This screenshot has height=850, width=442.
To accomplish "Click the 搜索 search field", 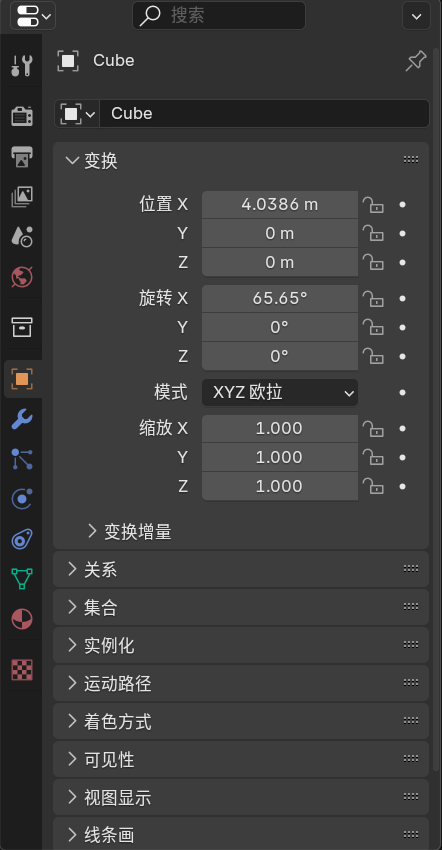I will 219,16.
